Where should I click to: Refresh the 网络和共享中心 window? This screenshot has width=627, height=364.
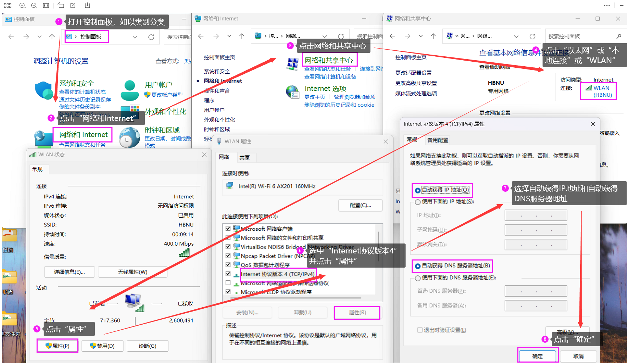coord(532,36)
